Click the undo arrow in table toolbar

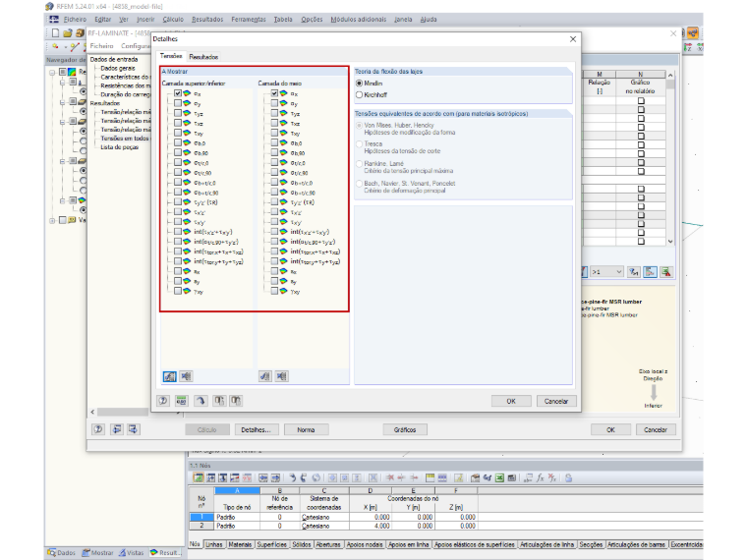pos(293,477)
